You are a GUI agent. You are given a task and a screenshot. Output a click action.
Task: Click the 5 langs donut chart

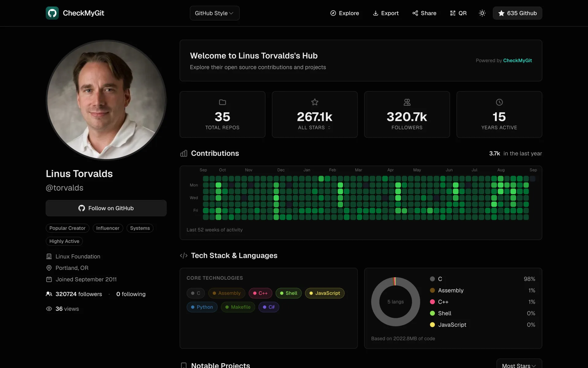(x=395, y=302)
